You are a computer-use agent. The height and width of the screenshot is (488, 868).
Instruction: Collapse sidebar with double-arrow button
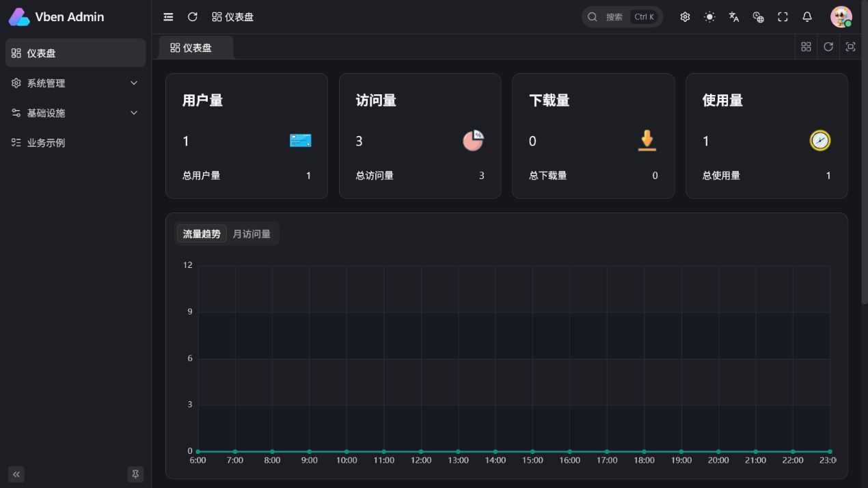(x=16, y=474)
